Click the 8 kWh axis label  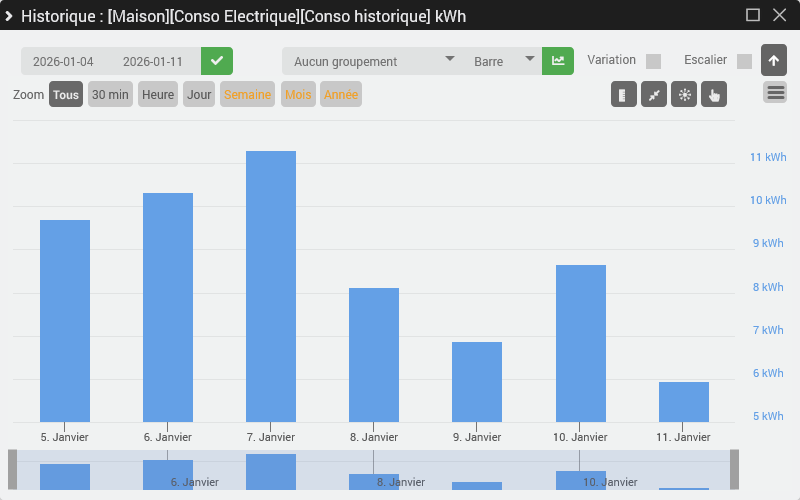point(768,287)
